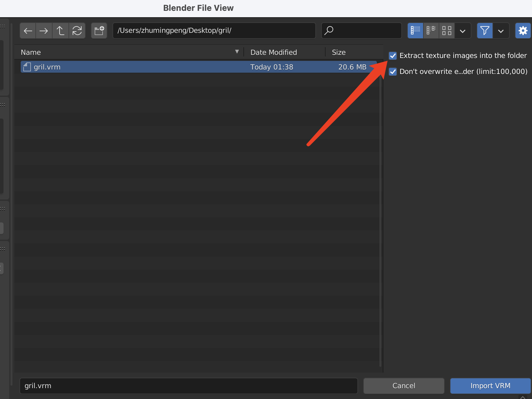Image resolution: width=532 pixels, height=399 pixels.
Task: Navigate forward in folder history
Action: pos(44,31)
